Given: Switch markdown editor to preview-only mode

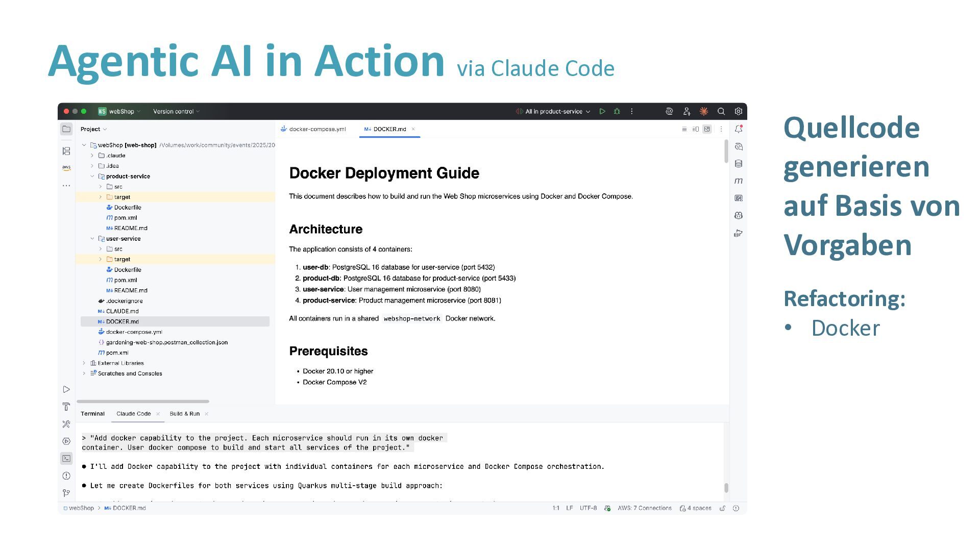Looking at the screenshot, I should 707,129.
